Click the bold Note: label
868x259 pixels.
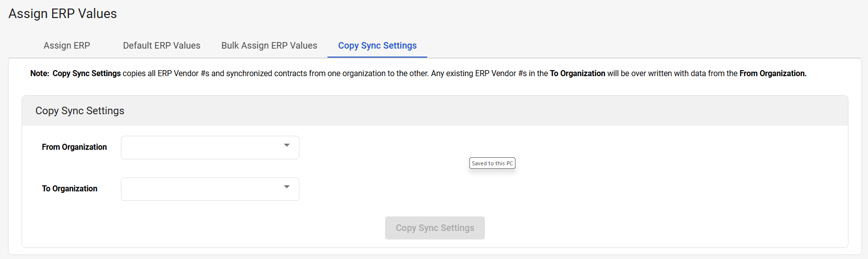(x=40, y=73)
